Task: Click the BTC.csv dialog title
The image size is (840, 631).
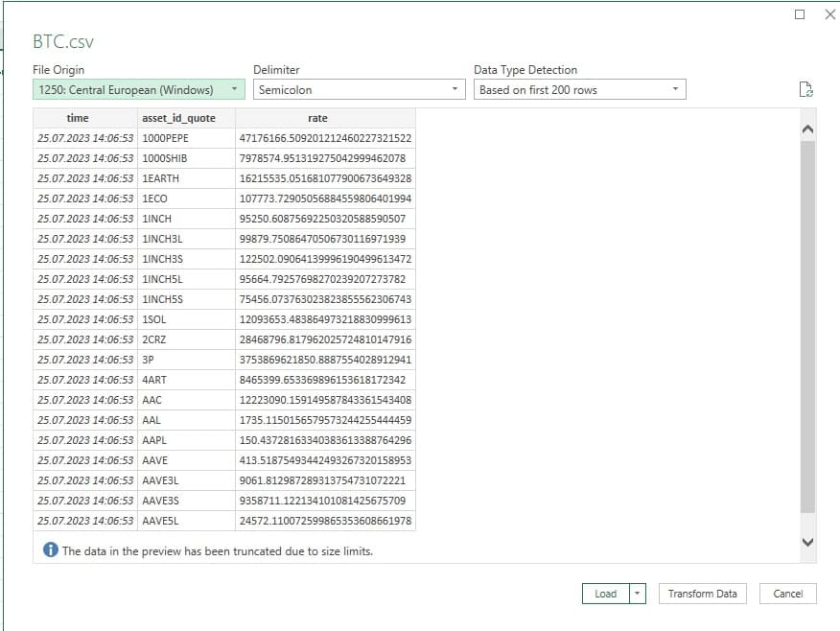Action: click(x=63, y=42)
